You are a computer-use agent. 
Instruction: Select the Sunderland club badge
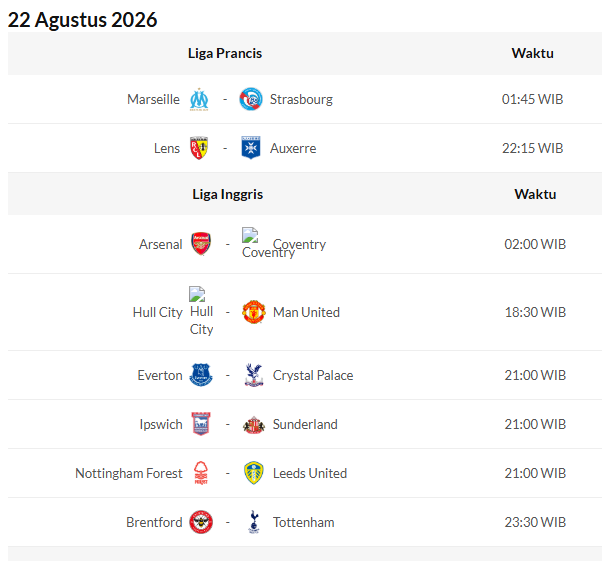(254, 425)
